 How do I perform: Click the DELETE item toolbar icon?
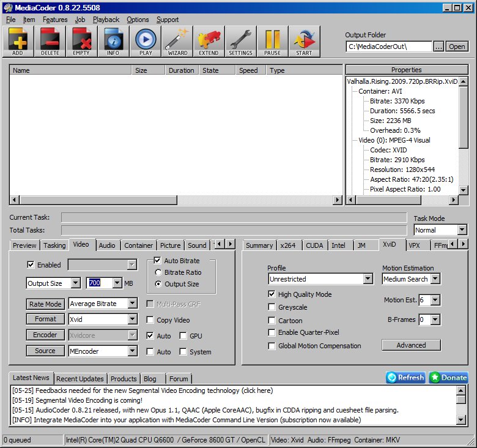point(50,42)
